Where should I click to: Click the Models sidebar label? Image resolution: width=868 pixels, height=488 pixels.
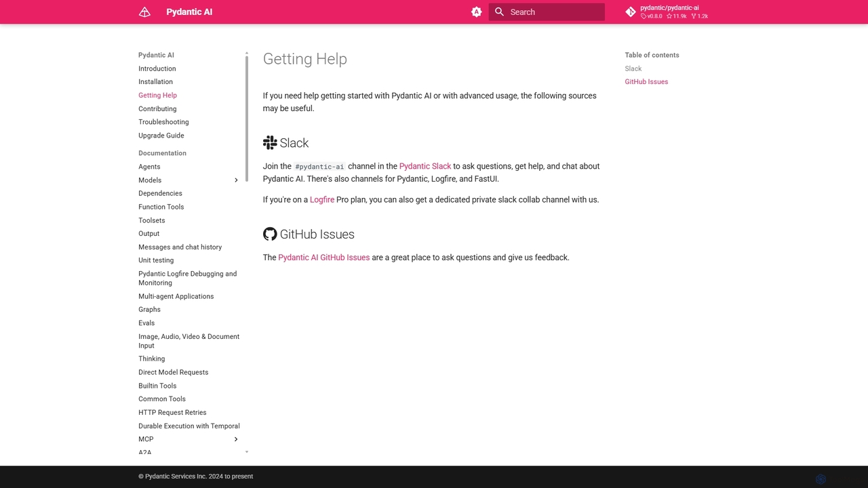pyautogui.click(x=150, y=180)
